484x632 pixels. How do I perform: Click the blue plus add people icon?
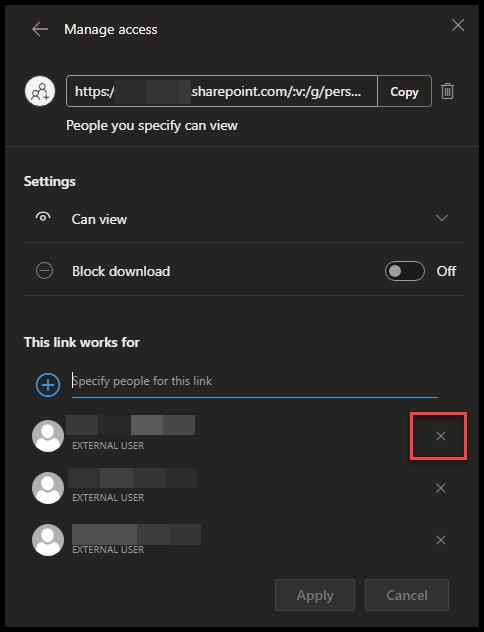[x=48, y=385]
